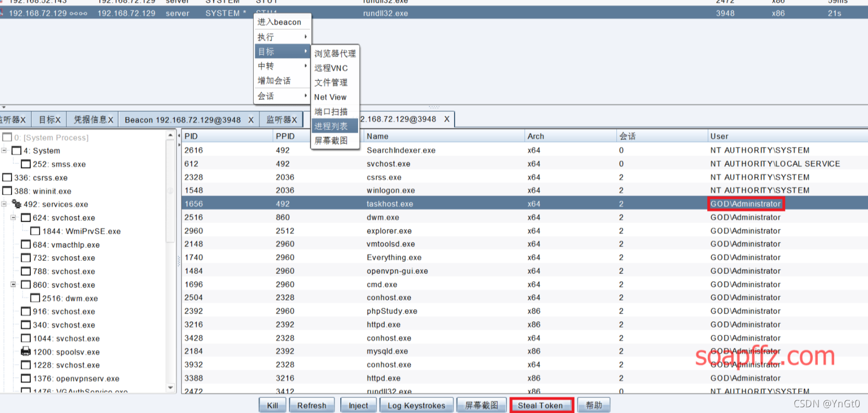Click the Inject button

(358, 405)
